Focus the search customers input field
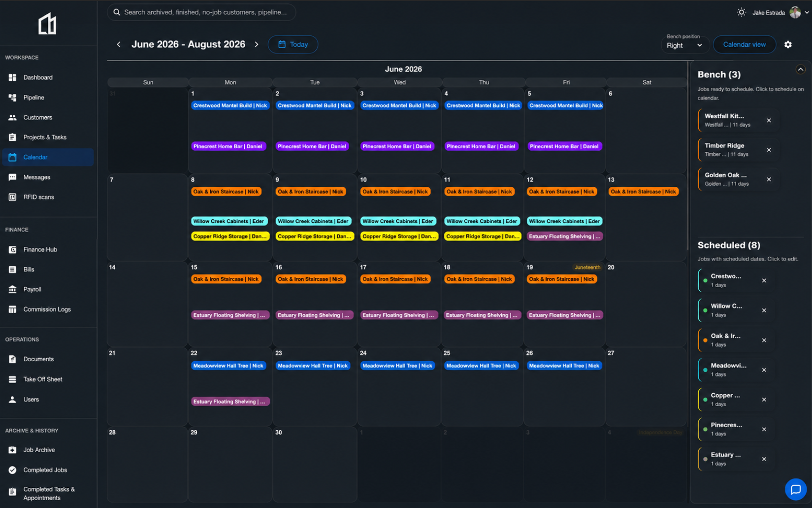This screenshot has height=508, width=812. coord(201,12)
